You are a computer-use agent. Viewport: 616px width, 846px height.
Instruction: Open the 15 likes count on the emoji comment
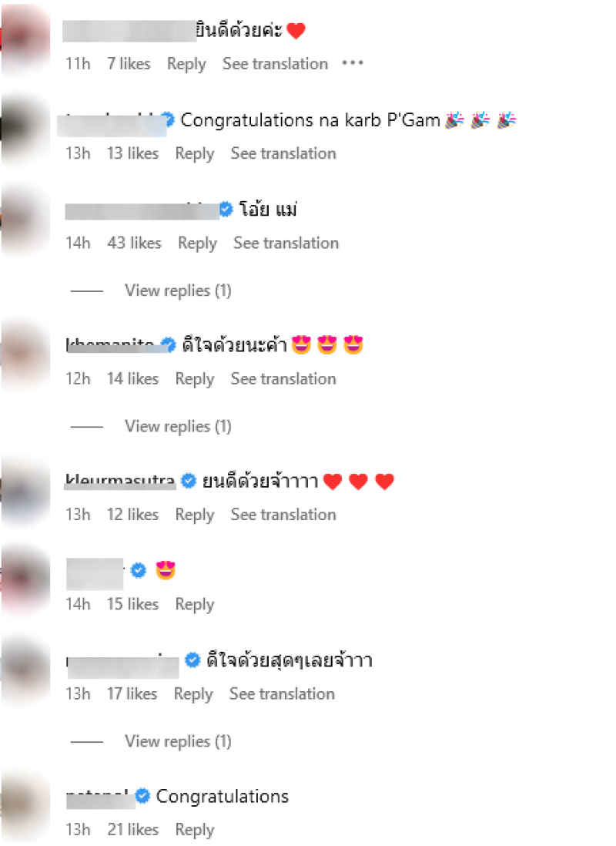tap(132, 604)
